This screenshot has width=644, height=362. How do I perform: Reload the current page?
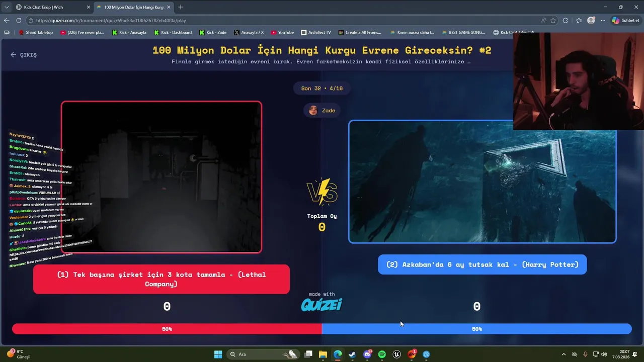pos(19,21)
